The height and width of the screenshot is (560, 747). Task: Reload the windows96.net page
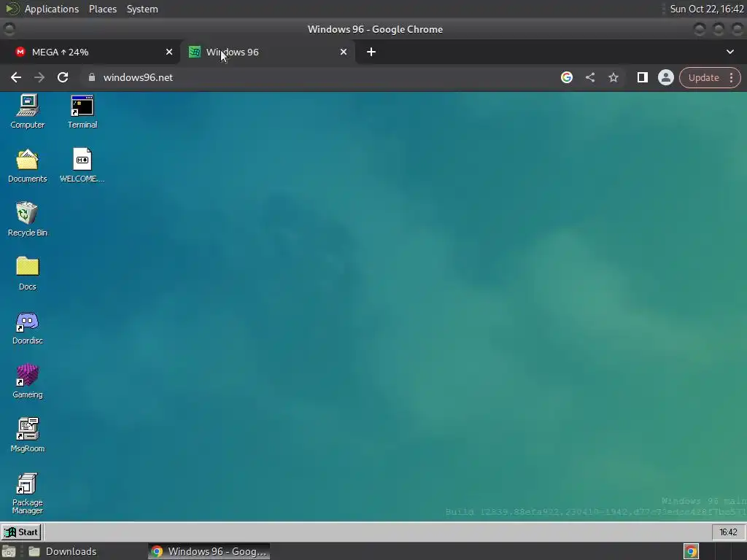point(63,77)
